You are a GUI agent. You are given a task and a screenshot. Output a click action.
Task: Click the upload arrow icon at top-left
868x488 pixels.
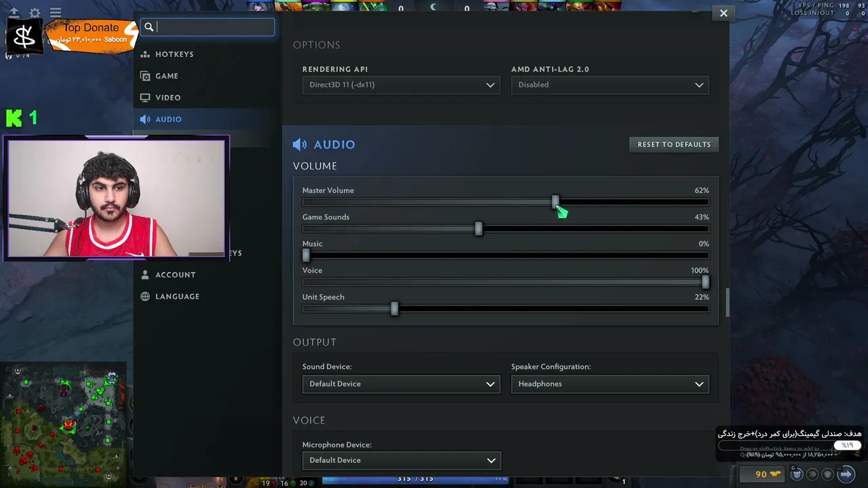(x=14, y=13)
